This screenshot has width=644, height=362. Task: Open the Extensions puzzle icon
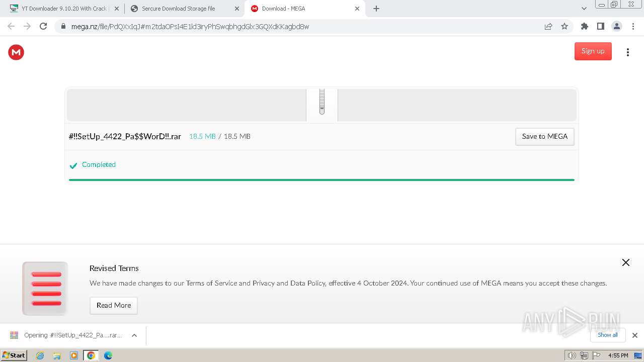(x=584, y=26)
